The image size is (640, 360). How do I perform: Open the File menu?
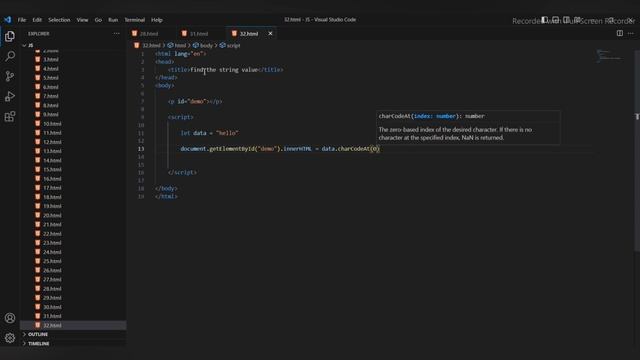tap(22, 20)
